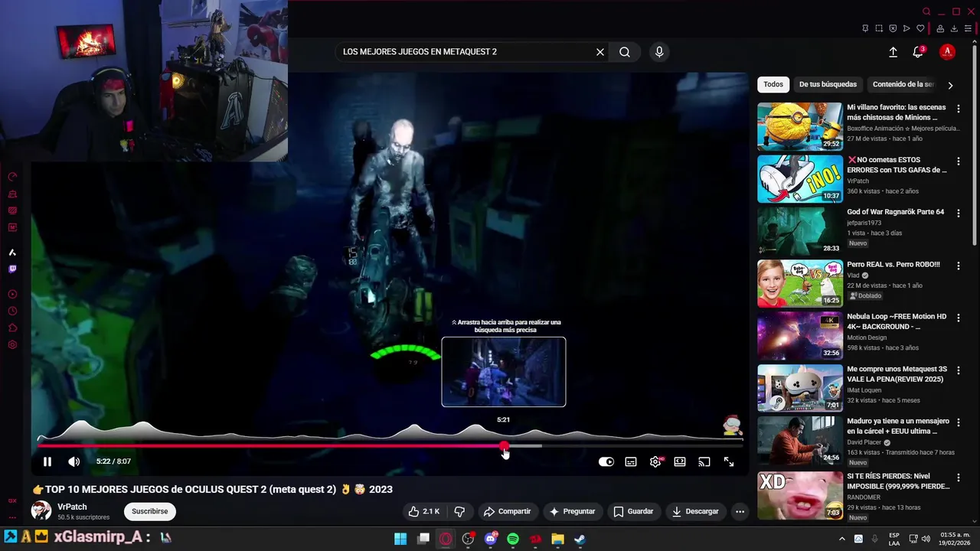The height and width of the screenshot is (551, 980).
Task: Toggle the autoplay switch in the player
Action: tap(606, 461)
